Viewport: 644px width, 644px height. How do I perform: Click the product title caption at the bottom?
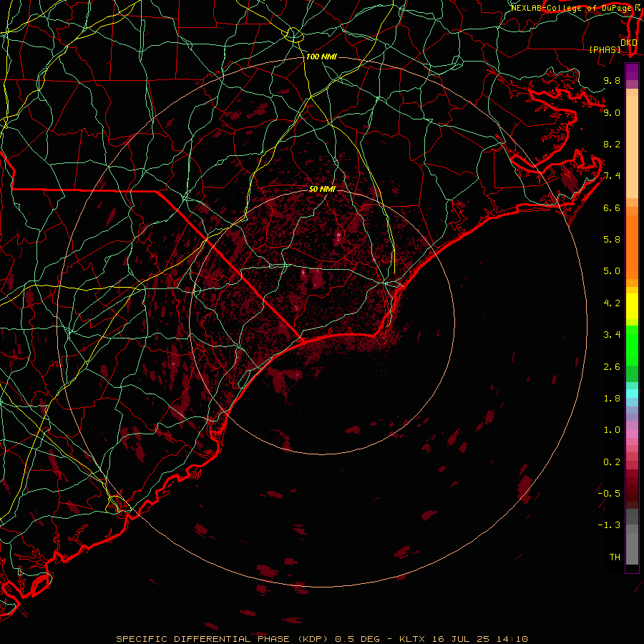tap(322, 639)
